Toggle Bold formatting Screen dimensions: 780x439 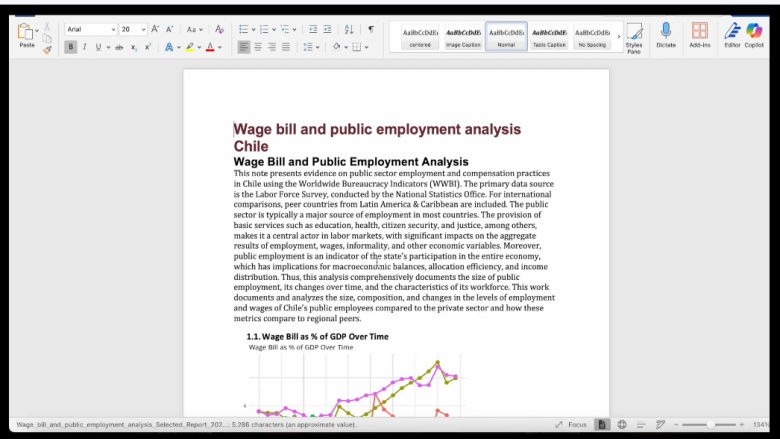(x=71, y=47)
